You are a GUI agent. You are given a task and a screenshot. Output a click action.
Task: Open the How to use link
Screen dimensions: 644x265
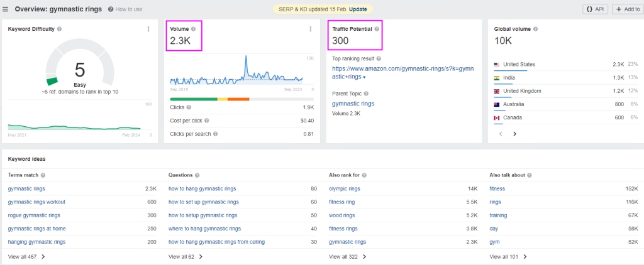(128, 9)
